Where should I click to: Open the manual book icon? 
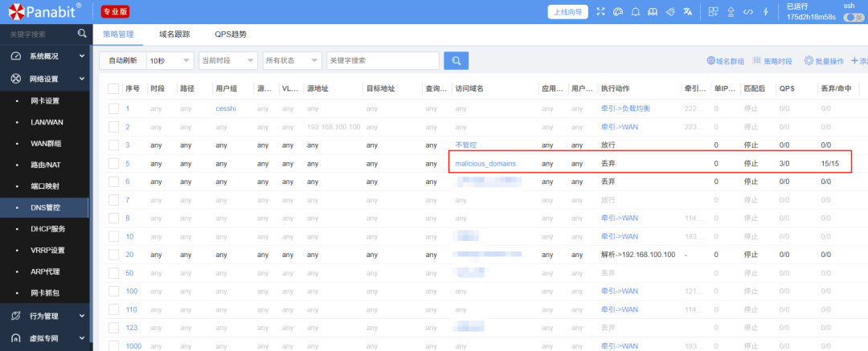[653, 11]
